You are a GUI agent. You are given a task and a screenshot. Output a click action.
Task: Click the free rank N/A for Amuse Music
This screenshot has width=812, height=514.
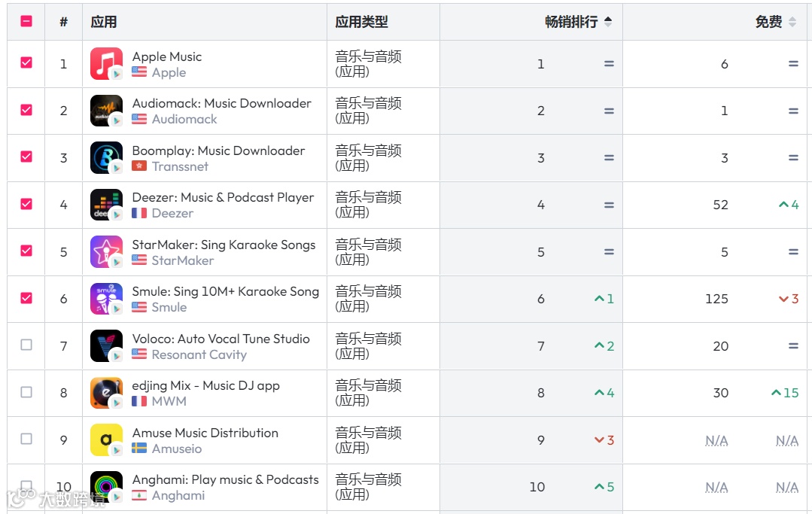tap(716, 440)
